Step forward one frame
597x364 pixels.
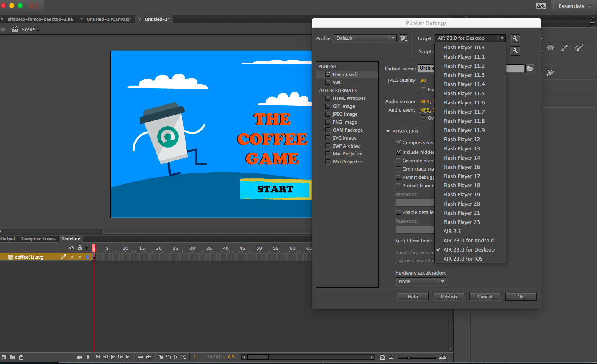pos(120,357)
